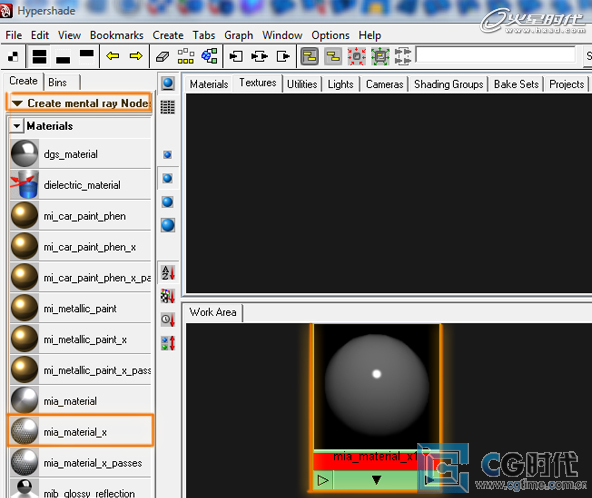Show input and output connections icon
Screen dimensions: 592x498
pyautogui.click(x=259, y=57)
